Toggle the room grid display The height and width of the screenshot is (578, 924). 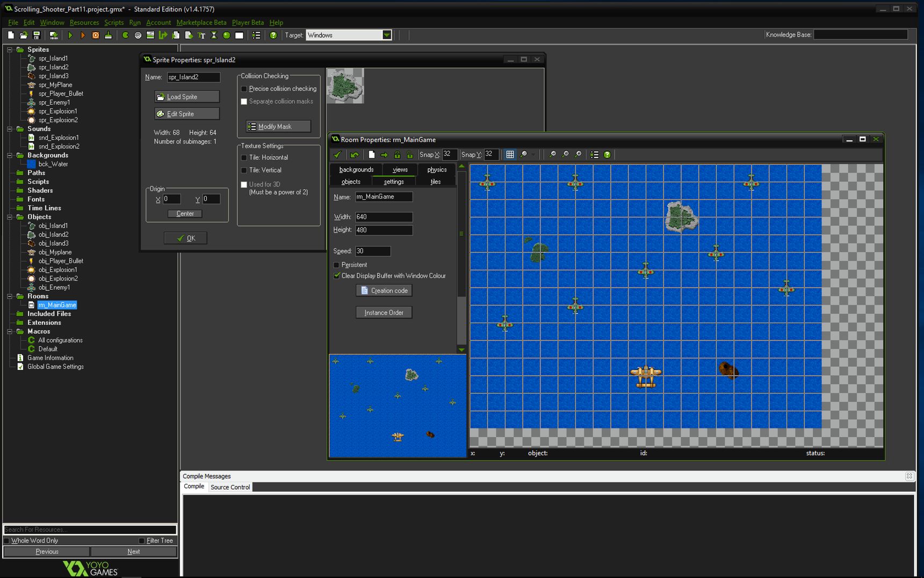pyautogui.click(x=510, y=154)
